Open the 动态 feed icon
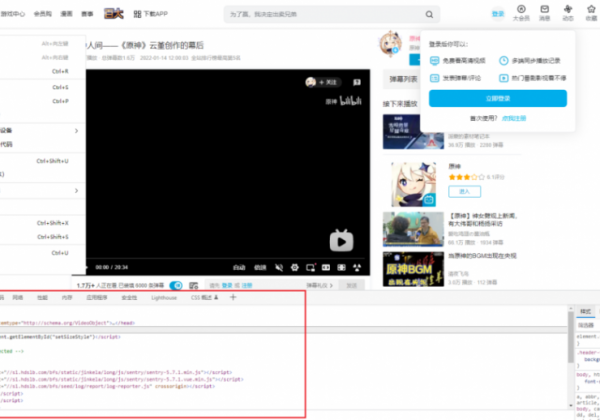This screenshot has height=420, width=600. (568, 13)
